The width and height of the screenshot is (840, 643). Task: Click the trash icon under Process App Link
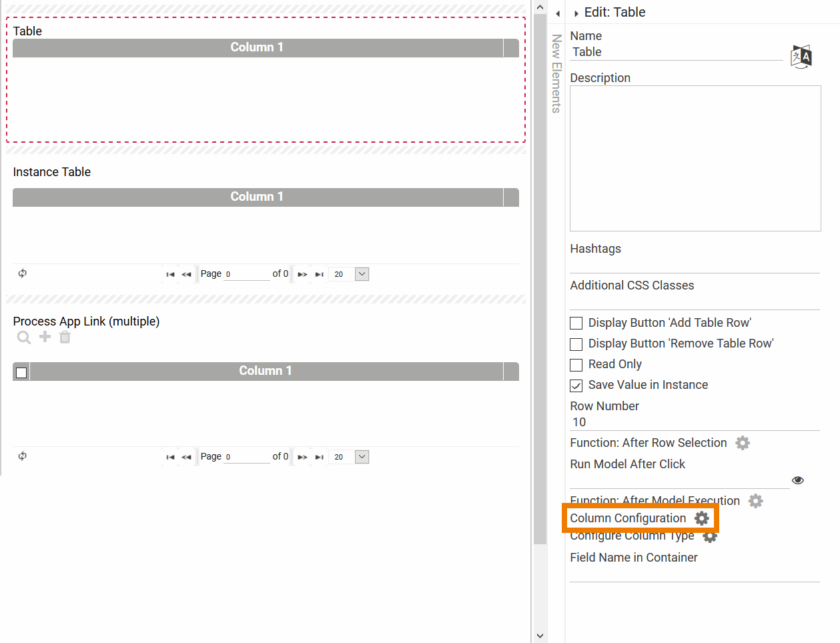[x=65, y=338]
